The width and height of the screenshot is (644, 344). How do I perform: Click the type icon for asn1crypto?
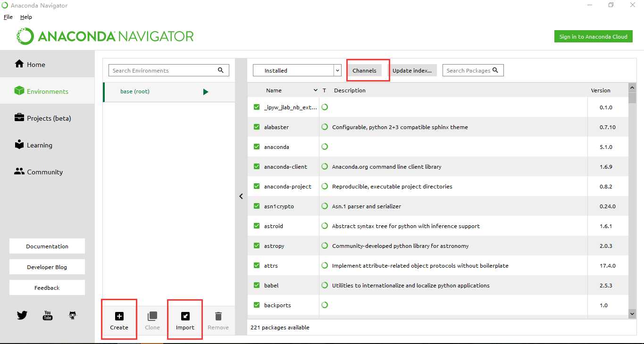[325, 206]
